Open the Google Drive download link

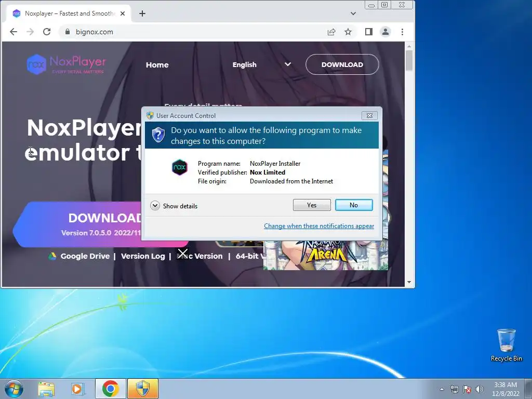(85, 256)
